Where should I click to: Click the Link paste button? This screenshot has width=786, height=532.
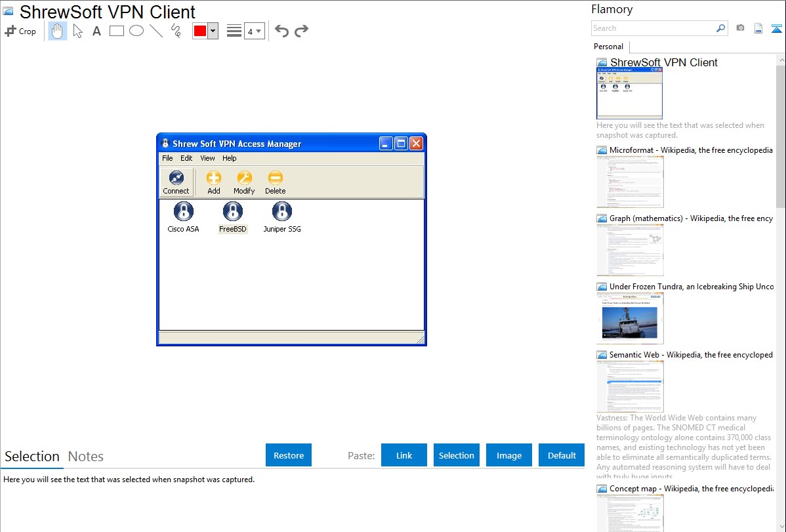click(404, 455)
